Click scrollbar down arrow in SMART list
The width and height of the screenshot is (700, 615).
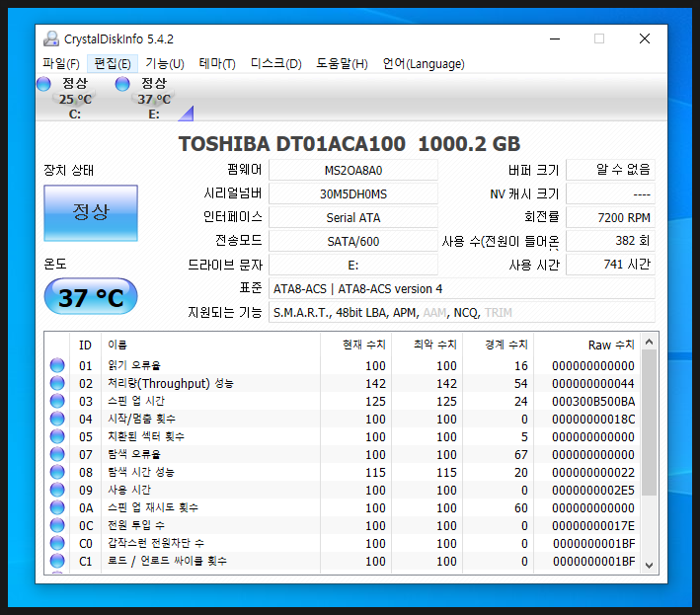tap(649, 565)
